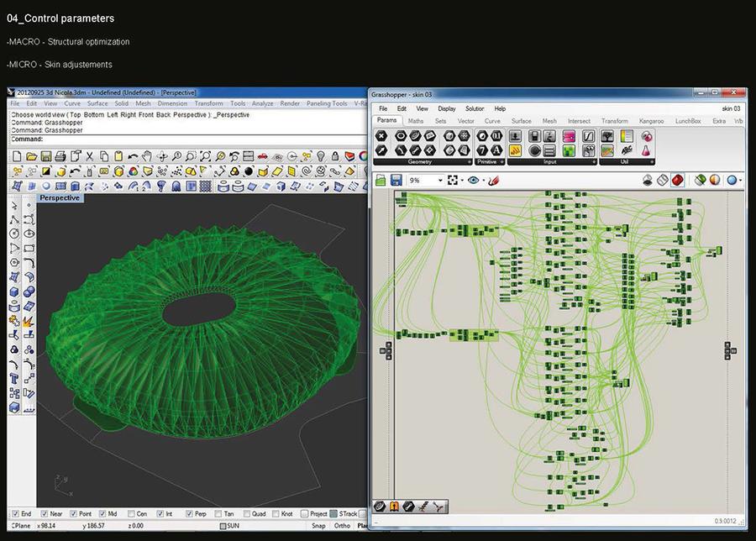Click the Perspective viewport title
756x541 pixels.
click(60, 197)
